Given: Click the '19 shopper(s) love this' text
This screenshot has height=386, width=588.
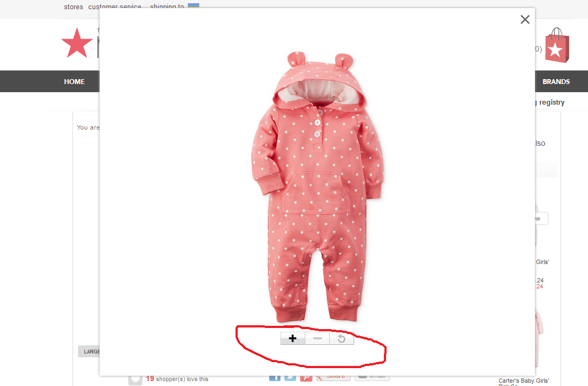Looking at the screenshot, I should tap(177, 379).
